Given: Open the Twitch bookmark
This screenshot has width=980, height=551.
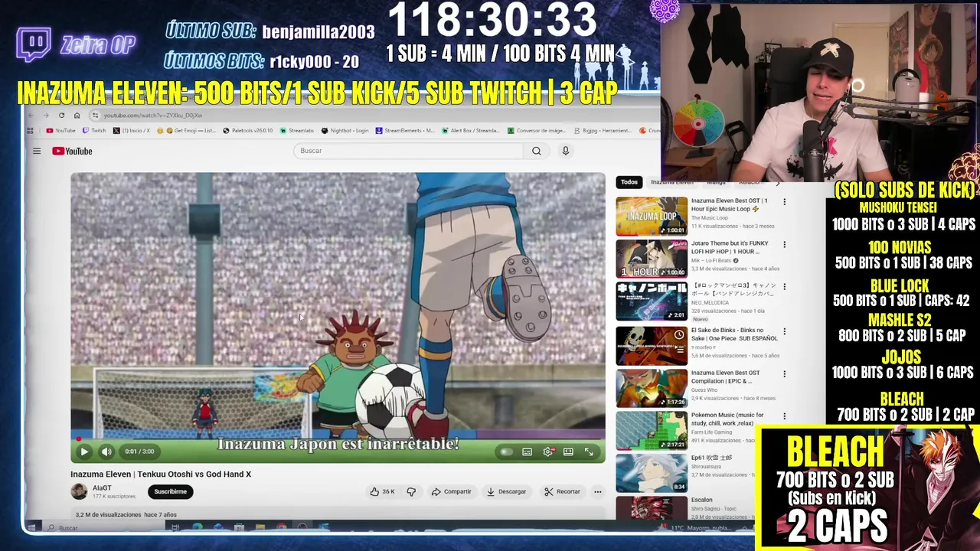Looking at the screenshot, I should point(95,131).
